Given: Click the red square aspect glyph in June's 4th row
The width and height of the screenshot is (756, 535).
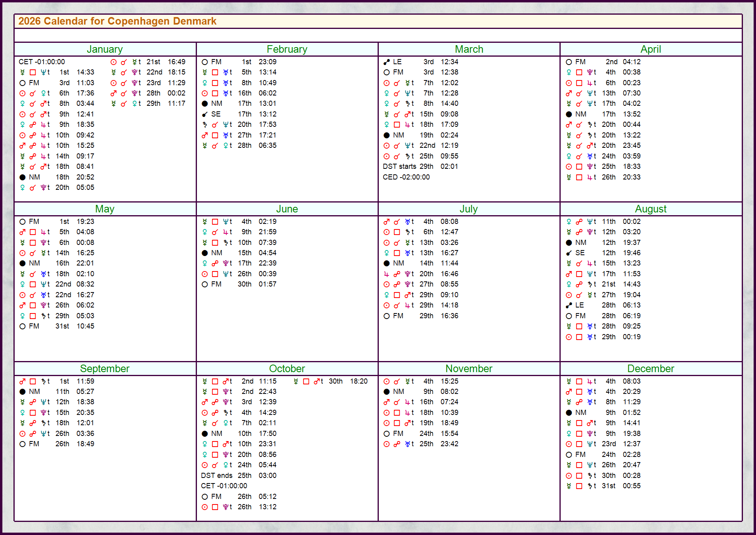Looking at the screenshot, I should pyautogui.click(x=215, y=222).
